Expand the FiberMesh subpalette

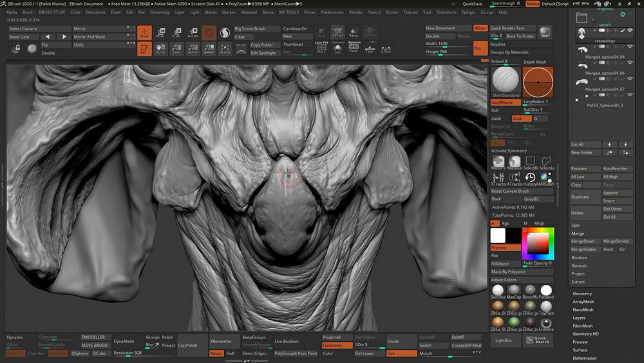click(x=583, y=326)
